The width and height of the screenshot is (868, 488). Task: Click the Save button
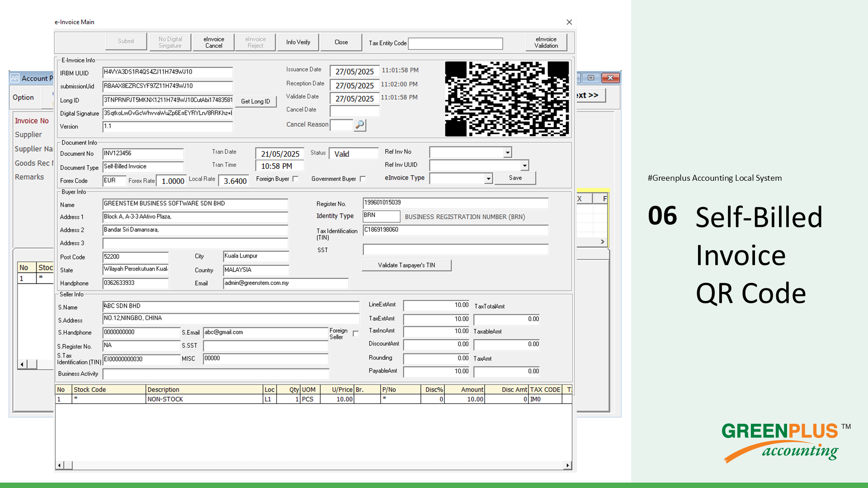pyautogui.click(x=515, y=178)
